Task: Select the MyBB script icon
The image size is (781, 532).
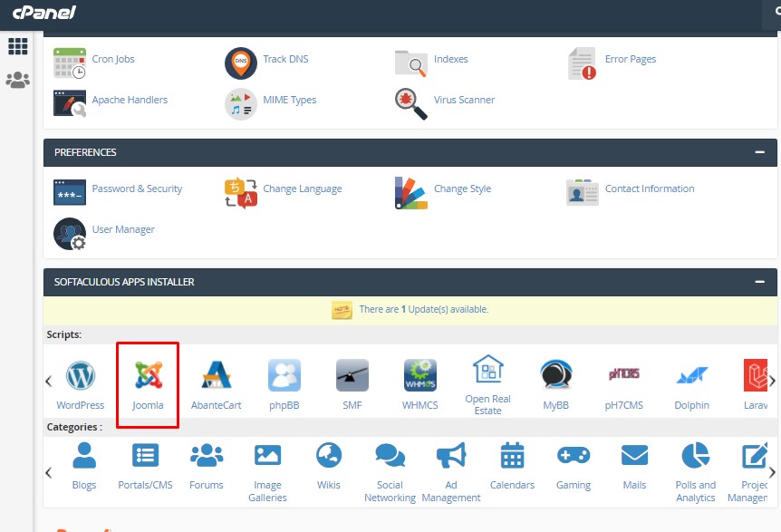Action: (556, 374)
